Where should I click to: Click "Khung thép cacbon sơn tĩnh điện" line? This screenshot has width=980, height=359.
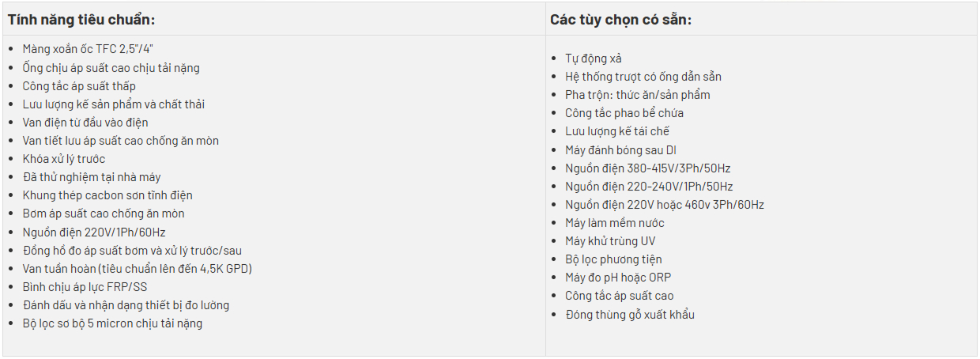107,195
